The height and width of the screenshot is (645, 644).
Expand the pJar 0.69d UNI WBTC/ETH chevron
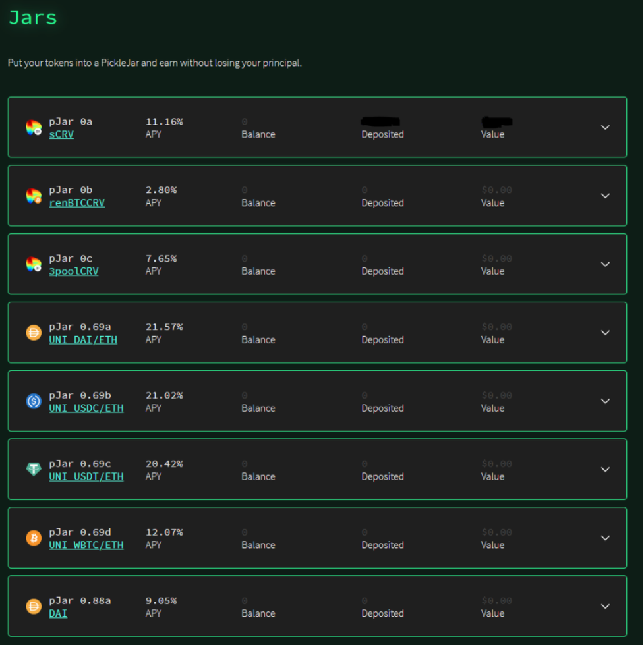coord(605,538)
